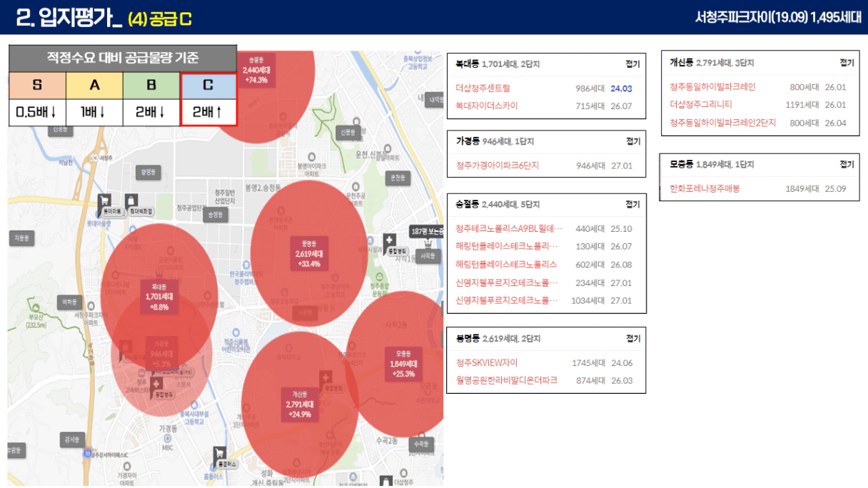Click the 27.01 date for 청주가경아이파크6단지
This screenshot has width=868, height=488.
[x=622, y=166]
